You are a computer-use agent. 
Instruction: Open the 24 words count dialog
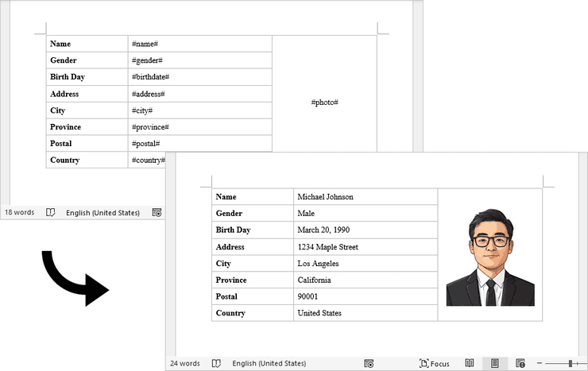185,364
